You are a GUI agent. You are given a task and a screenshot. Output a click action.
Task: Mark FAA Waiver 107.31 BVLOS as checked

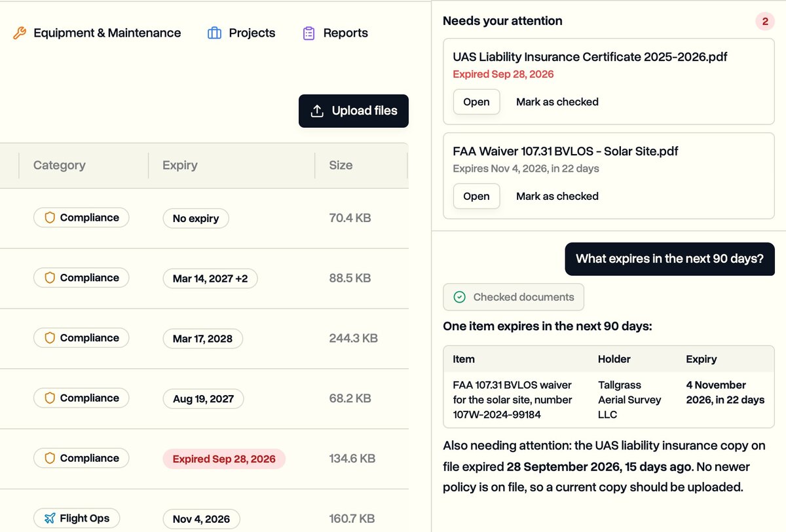coord(557,196)
